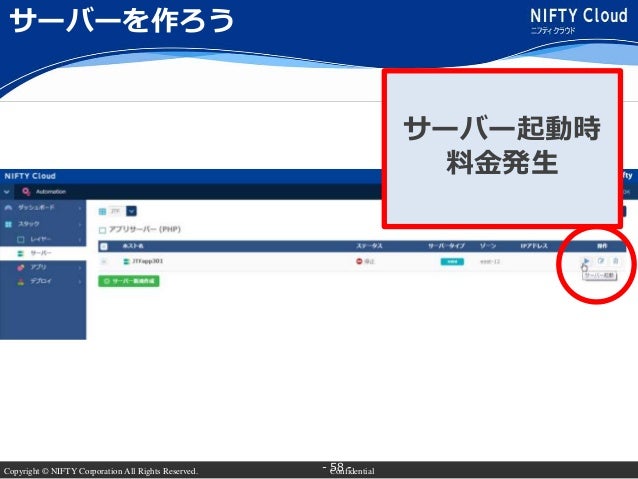Expand the スタック chevron arrow
This screenshot has height=479, width=638.
coord(80,224)
